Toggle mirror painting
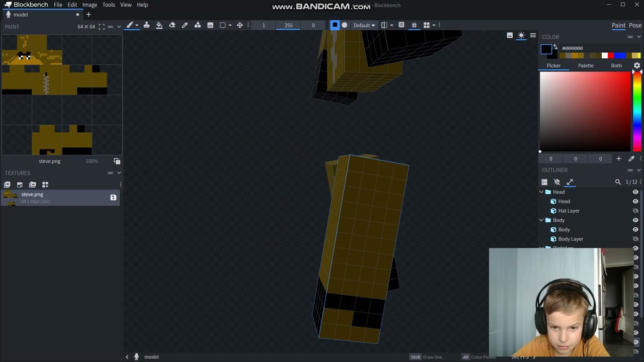 (x=384, y=25)
